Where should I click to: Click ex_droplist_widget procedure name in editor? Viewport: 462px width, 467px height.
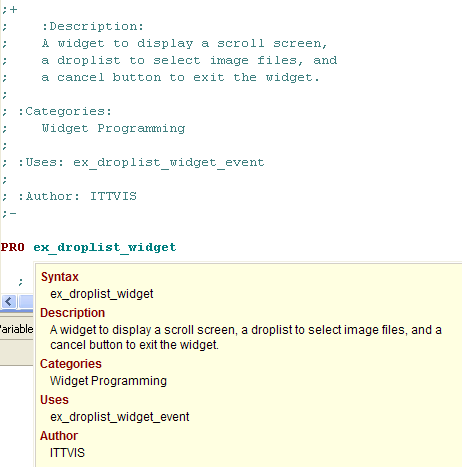coord(105,247)
